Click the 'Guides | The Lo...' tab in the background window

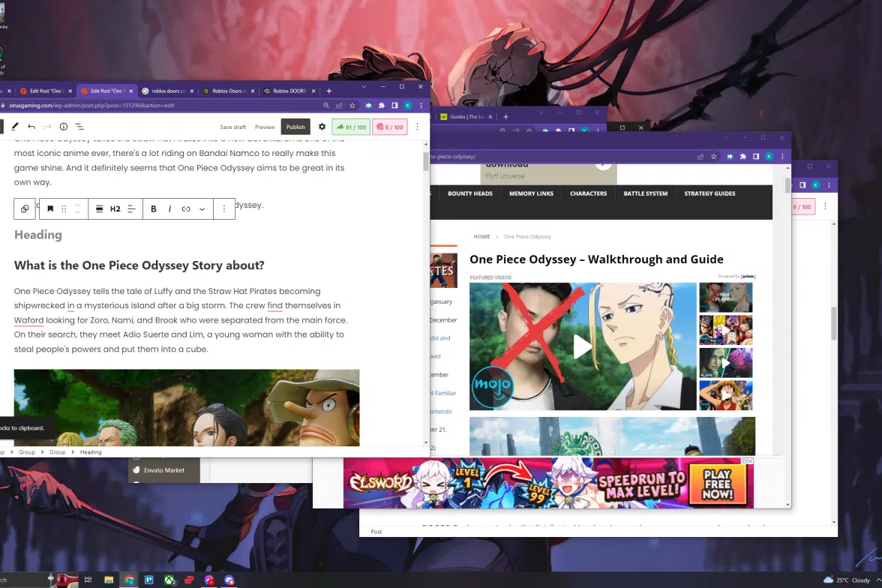(x=466, y=116)
